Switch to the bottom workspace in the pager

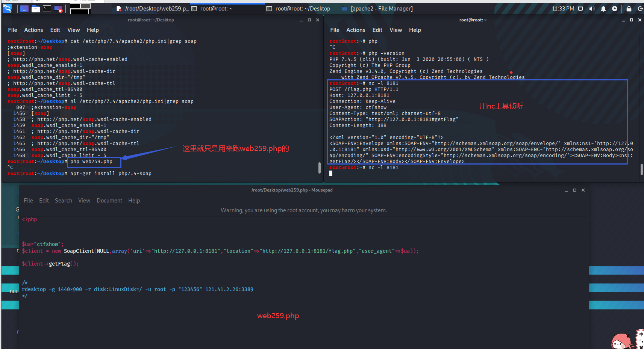point(79,12)
